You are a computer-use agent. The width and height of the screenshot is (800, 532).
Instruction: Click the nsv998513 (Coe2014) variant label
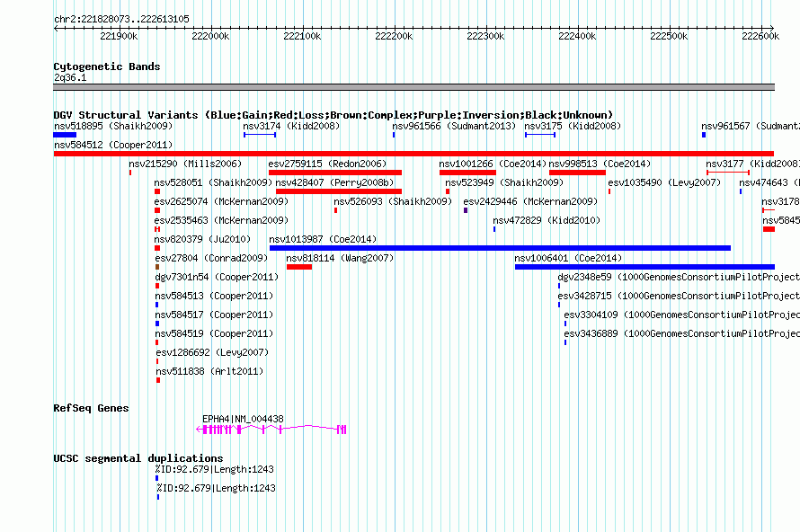600,164
